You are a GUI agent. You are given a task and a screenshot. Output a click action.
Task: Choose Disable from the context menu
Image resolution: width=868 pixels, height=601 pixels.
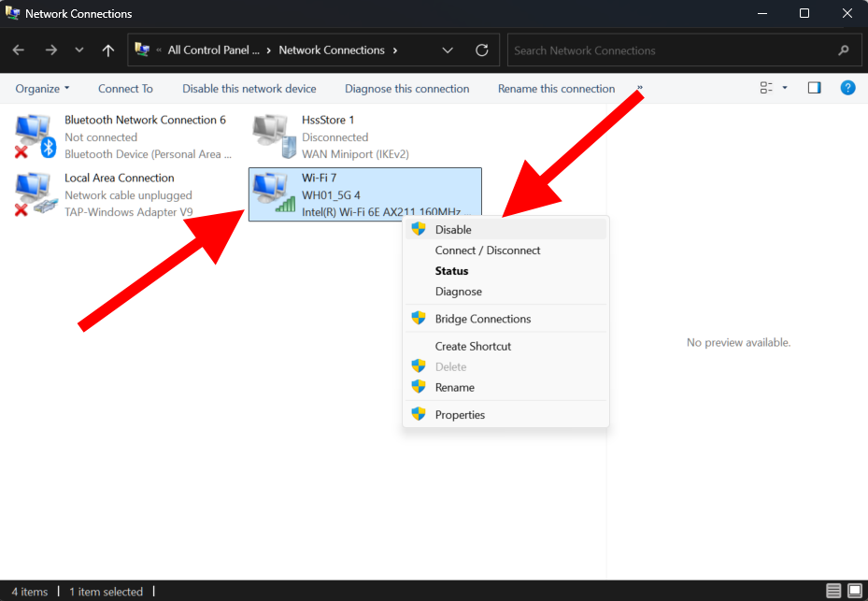tap(453, 229)
